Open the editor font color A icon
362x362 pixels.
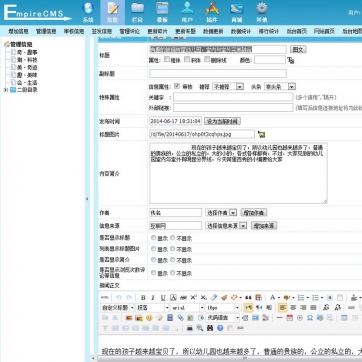[272, 298]
